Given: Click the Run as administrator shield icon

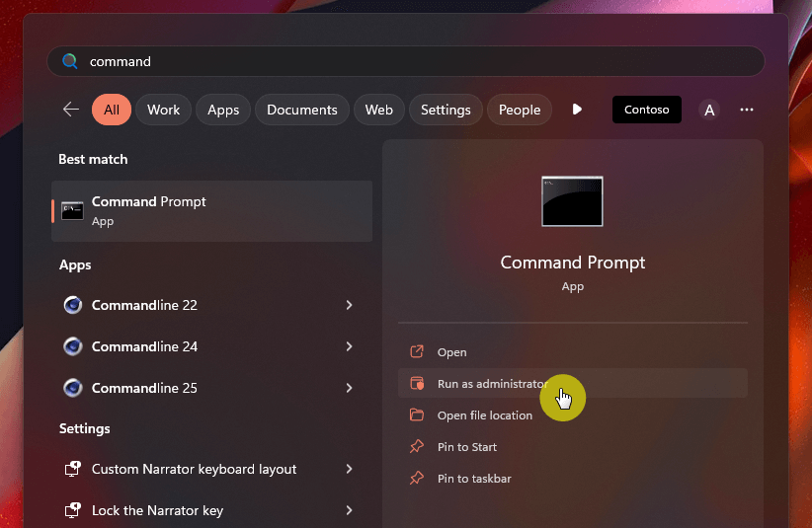Looking at the screenshot, I should coord(417,383).
